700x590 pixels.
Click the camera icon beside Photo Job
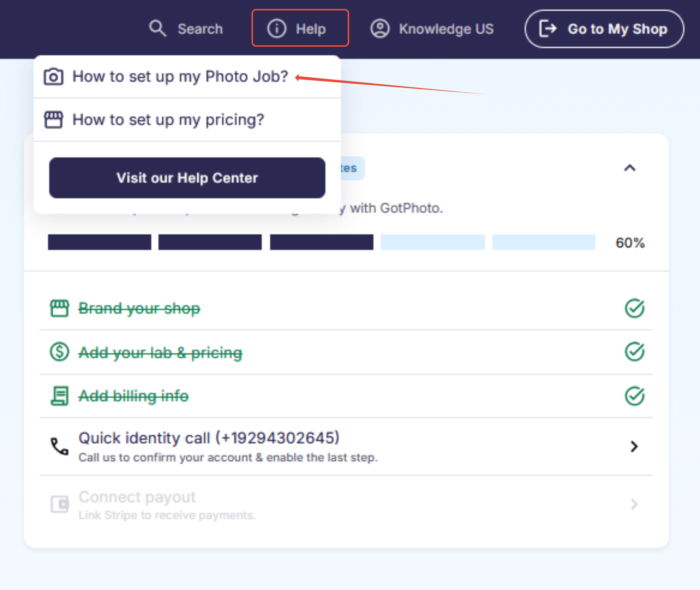(53, 77)
